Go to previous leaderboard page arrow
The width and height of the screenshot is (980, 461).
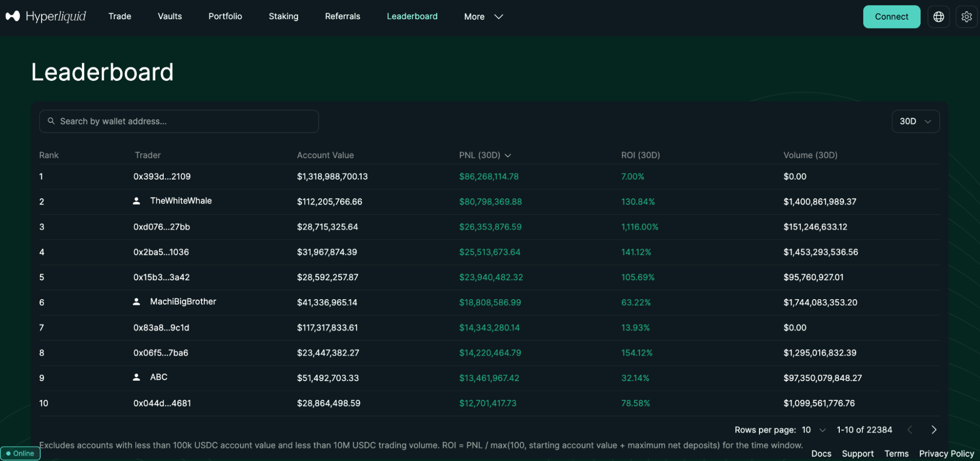click(x=910, y=430)
